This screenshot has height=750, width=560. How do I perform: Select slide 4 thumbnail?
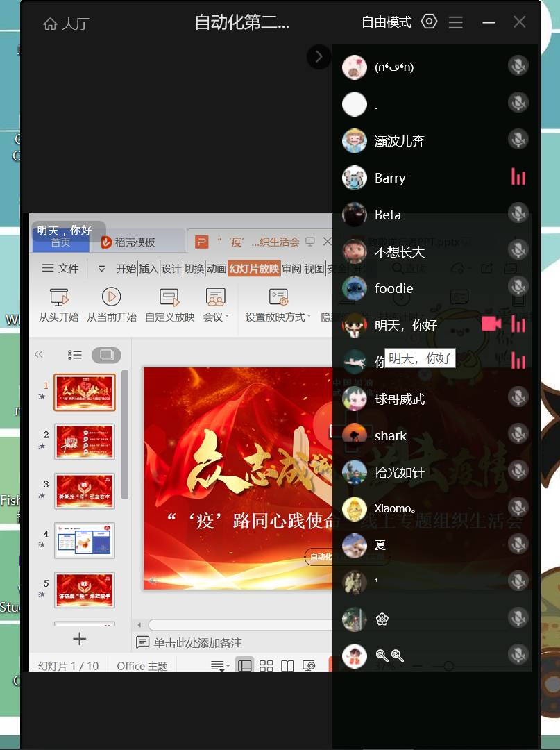click(84, 540)
